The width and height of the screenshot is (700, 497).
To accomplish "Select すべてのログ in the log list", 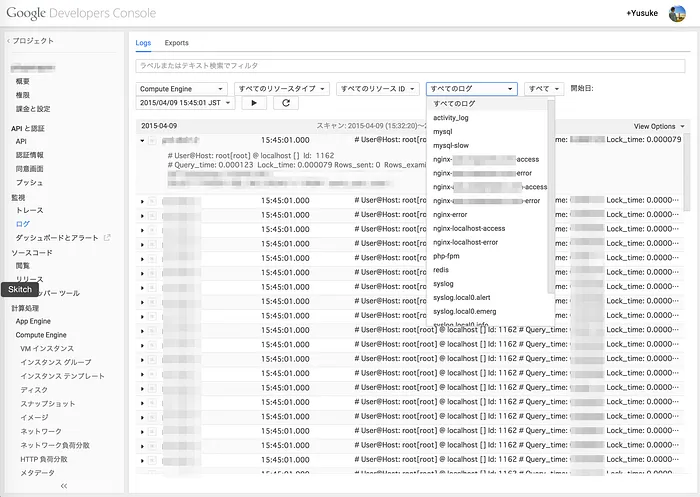I will tap(487, 104).
